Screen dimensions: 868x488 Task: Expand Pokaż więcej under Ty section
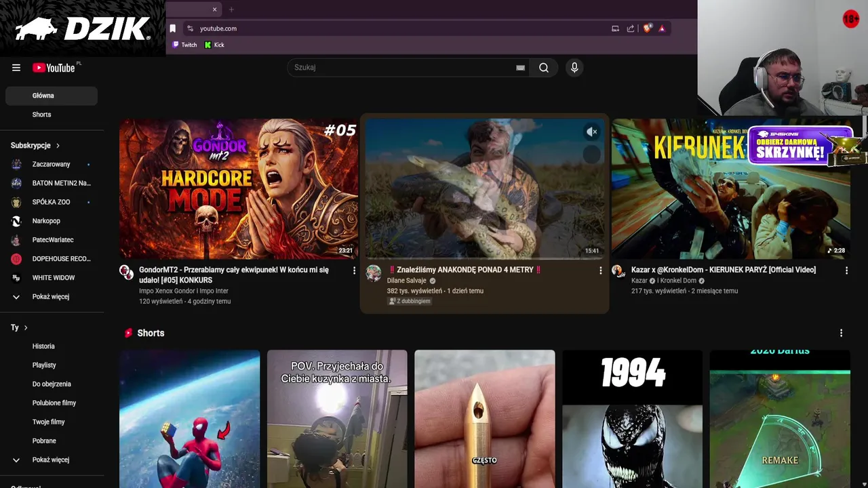point(52,460)
